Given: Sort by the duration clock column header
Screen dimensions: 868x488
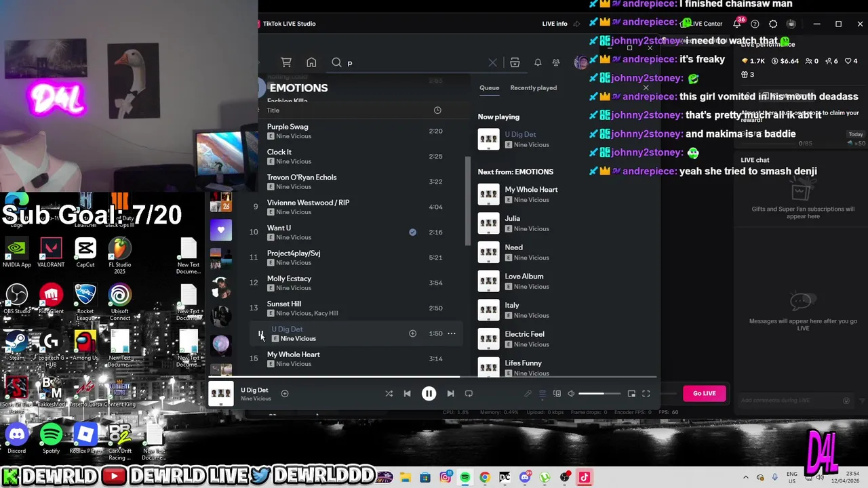Looking at the screenshot, I should 437,110.
